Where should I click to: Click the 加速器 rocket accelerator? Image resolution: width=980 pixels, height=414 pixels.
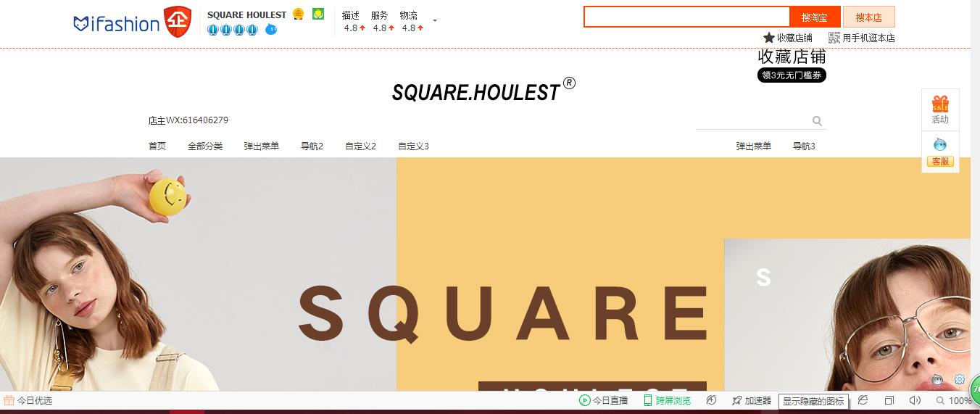point(751,400)
